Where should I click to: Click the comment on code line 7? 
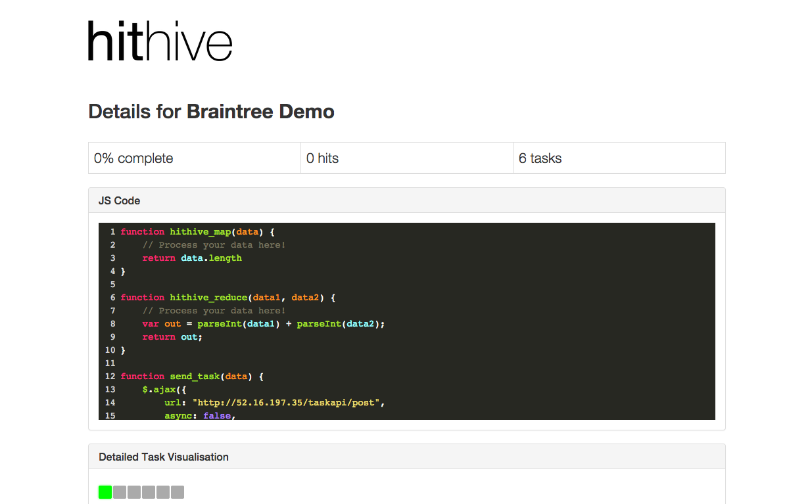click(x=214, y=311)
